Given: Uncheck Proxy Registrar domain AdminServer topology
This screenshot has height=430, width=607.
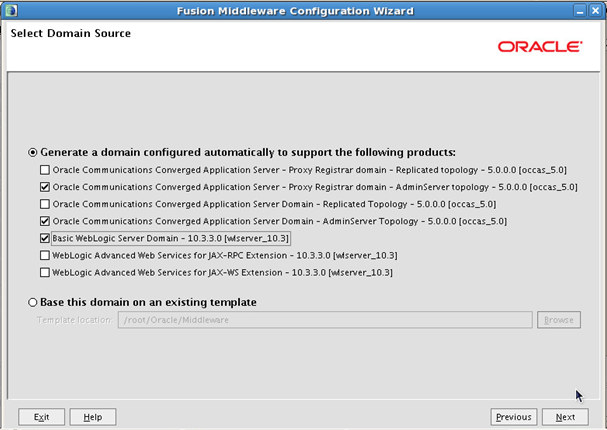Looking at the screenshot, I should point(44,186).
